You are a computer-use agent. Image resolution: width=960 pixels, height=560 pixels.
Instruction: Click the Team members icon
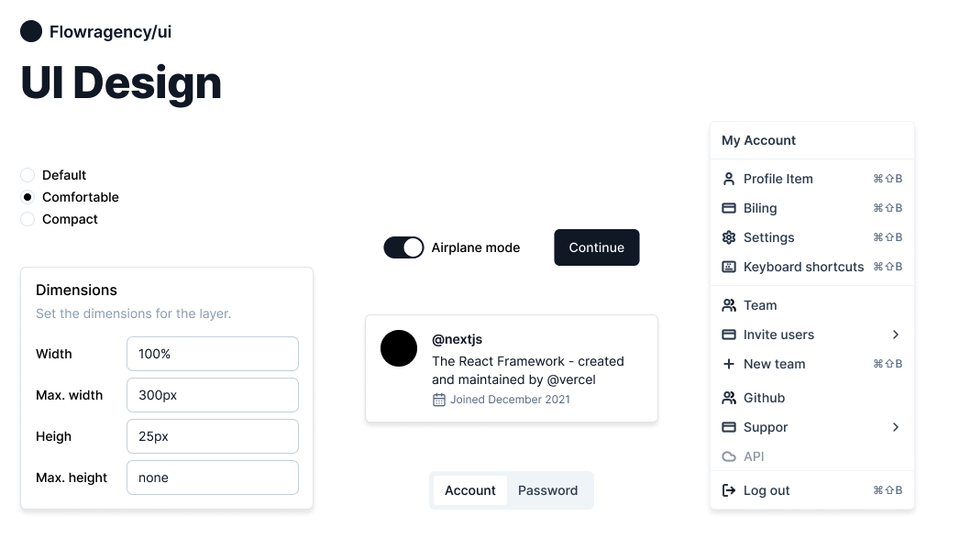pyautogui.click(x=728, y=305)
